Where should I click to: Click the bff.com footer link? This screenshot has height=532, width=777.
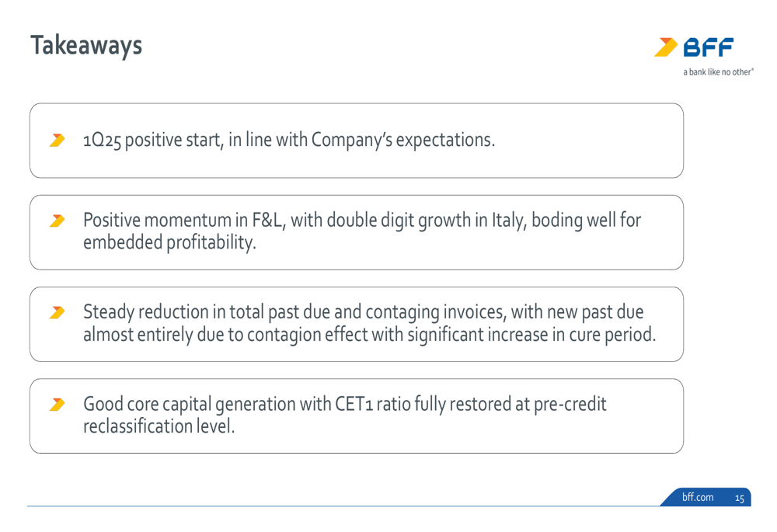coord(698,497)
